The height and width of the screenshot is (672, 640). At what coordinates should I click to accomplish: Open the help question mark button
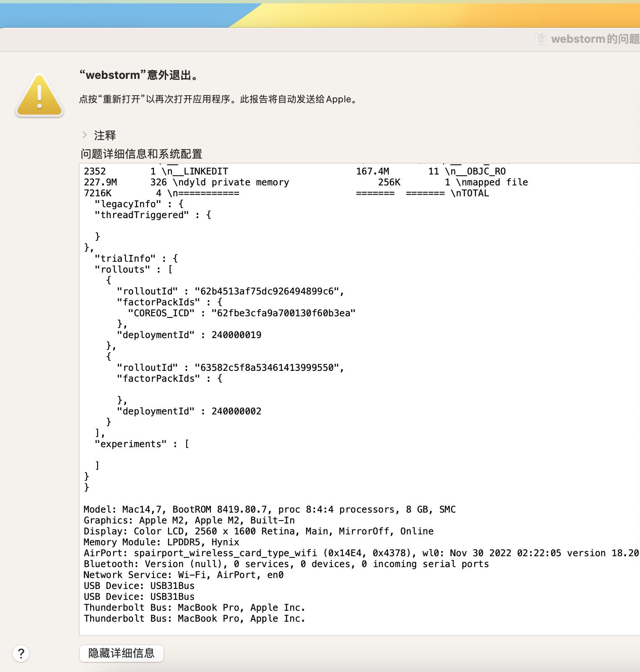(21, 653)
